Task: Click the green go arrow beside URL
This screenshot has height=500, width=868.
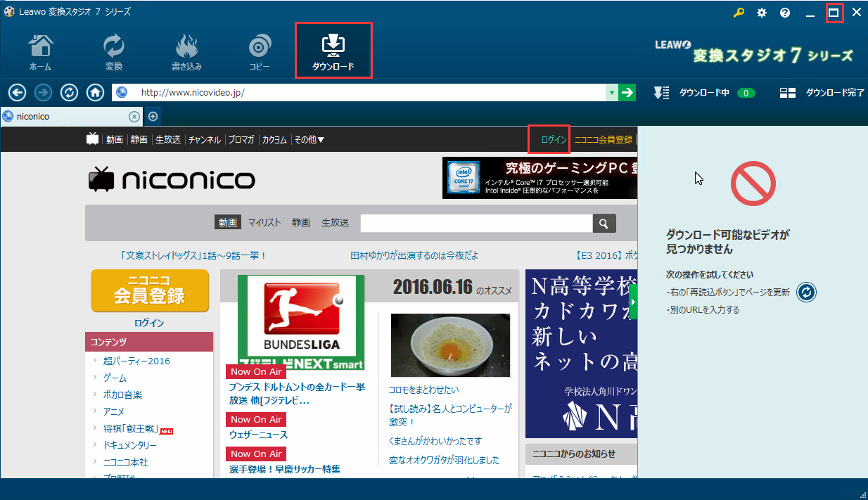Action: [x=627, y=92]
